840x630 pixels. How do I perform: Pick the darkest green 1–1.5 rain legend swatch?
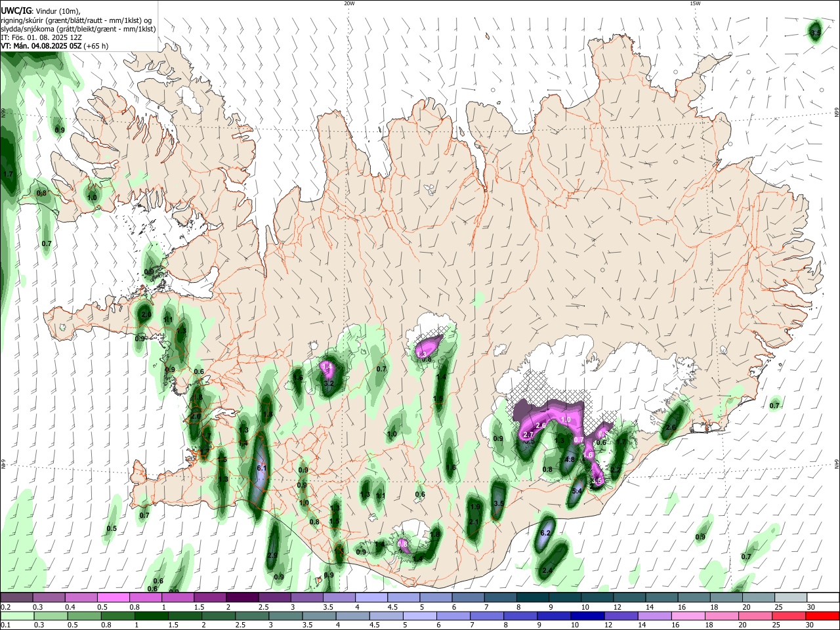151,616
